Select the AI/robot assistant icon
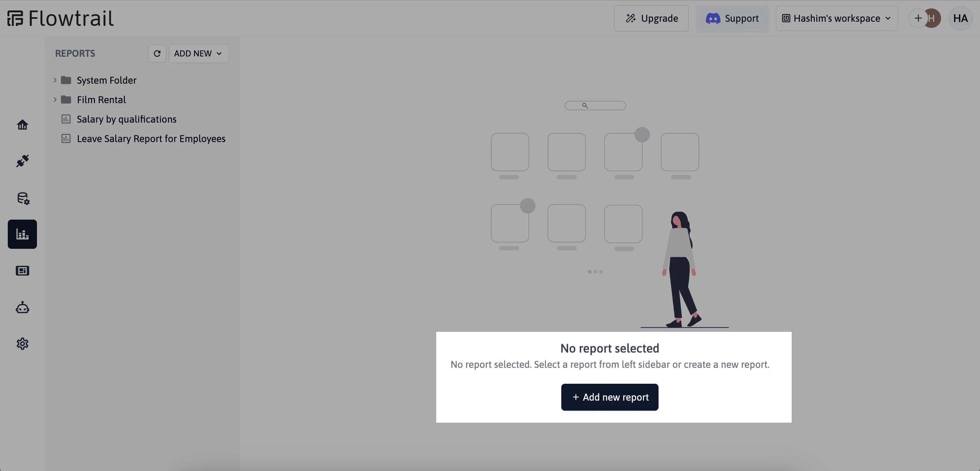This screenshot has height=471, width=980. 22,307
